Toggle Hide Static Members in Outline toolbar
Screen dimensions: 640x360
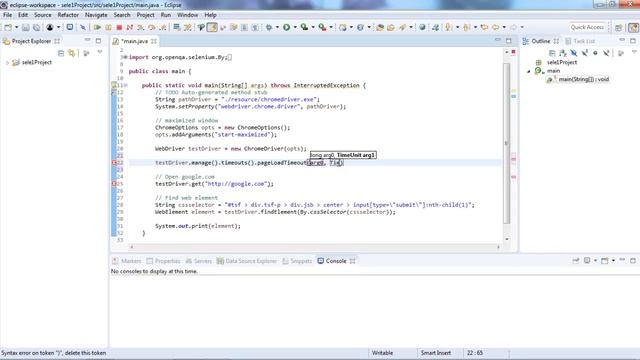pos(585,53)
